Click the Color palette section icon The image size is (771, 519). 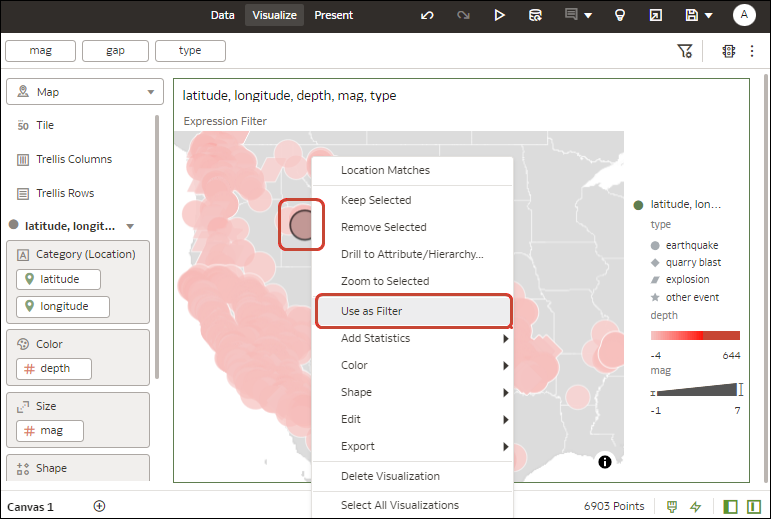click(x=23, y=344)
